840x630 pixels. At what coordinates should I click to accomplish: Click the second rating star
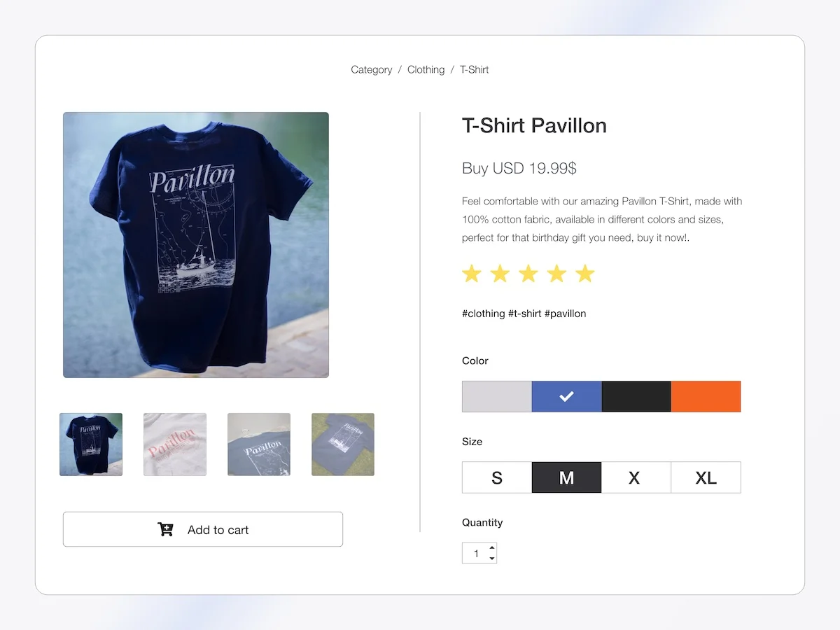[x=500, y=274]
